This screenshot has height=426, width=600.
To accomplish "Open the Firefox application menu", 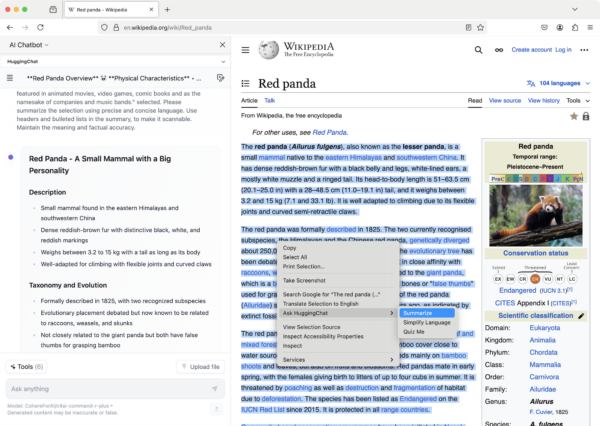I will (x=588, y=27).
